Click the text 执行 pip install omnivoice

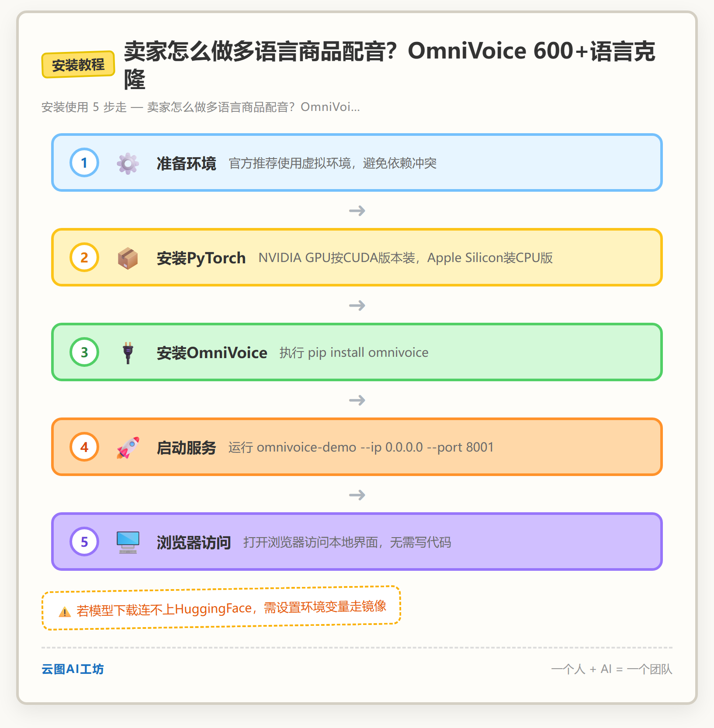pyautogui.click(x=354, y=353)
